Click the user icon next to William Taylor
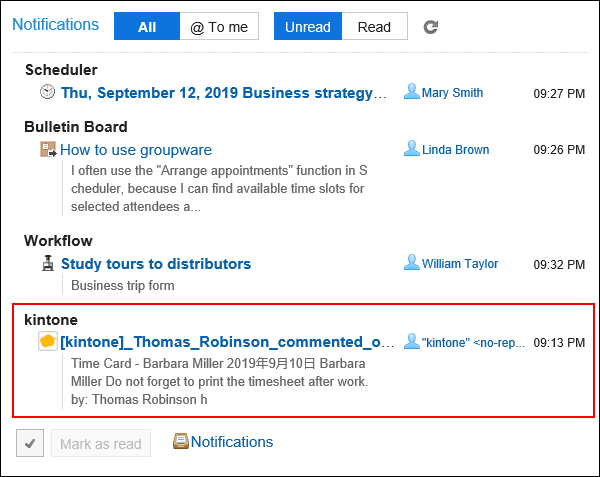Image resolution: width=600 pixels, height=477 pixels. tap(412, 262)
